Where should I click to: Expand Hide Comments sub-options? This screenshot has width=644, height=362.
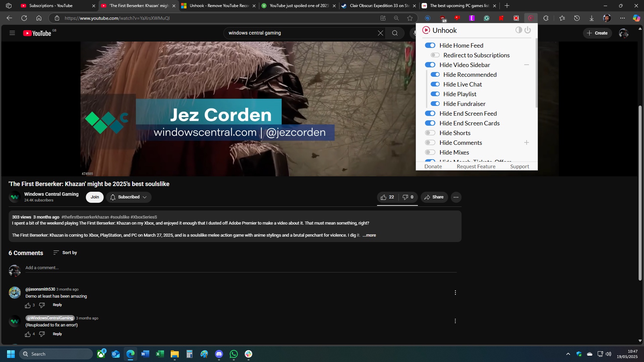point(527,142)
